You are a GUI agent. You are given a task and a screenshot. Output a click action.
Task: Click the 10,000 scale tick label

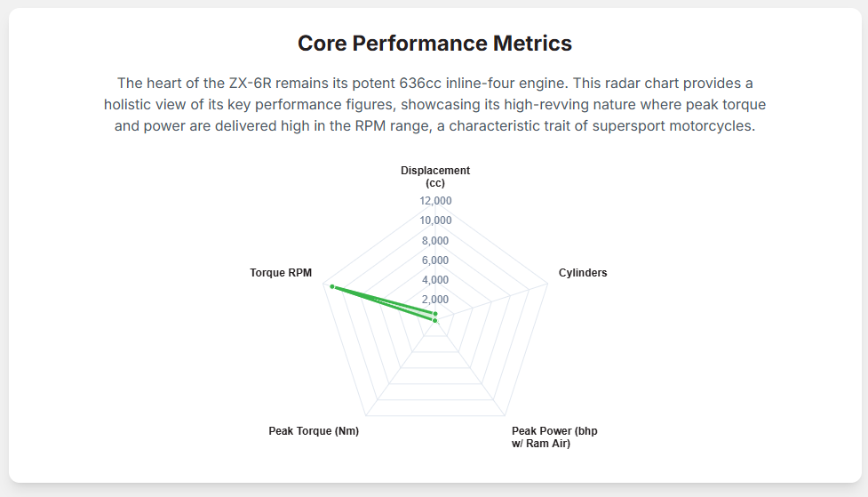435,220
